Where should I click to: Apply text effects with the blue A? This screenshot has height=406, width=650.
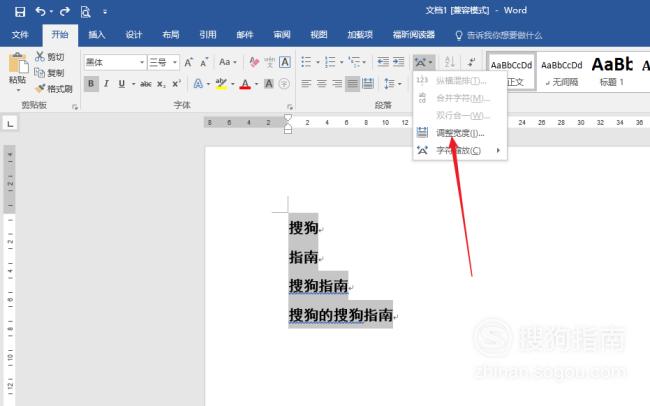point(198,84)
